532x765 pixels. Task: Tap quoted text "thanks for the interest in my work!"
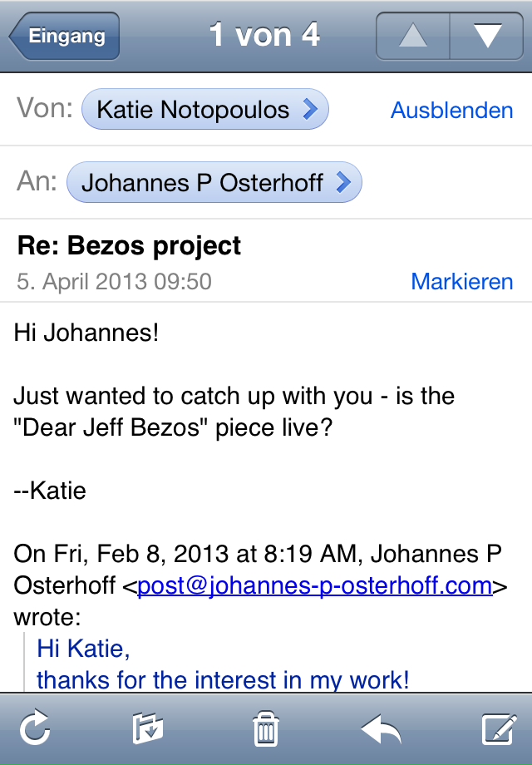223,680
